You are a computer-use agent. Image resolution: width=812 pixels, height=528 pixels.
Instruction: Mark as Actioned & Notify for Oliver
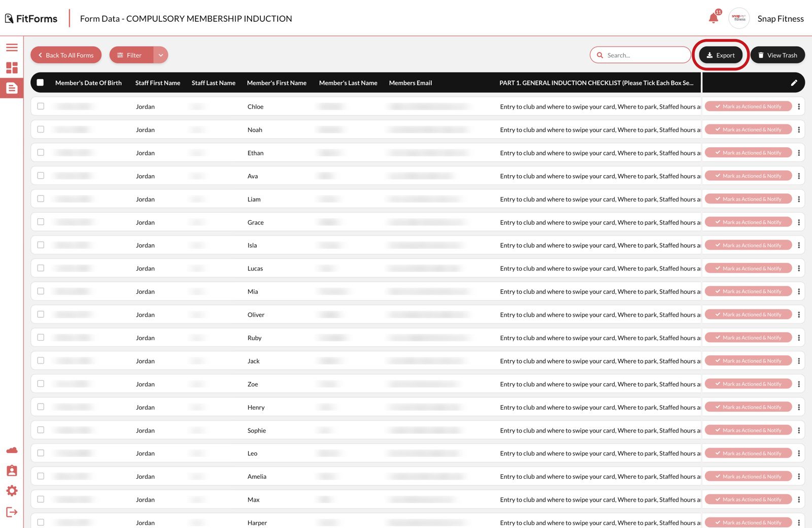[x=748, y=314]
